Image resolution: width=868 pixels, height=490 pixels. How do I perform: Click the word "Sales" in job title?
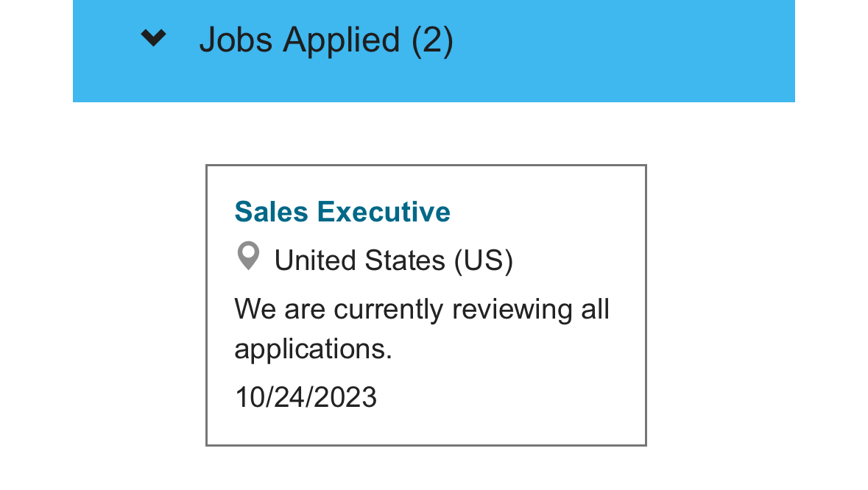pyautogui.click(x=271, y=212)
